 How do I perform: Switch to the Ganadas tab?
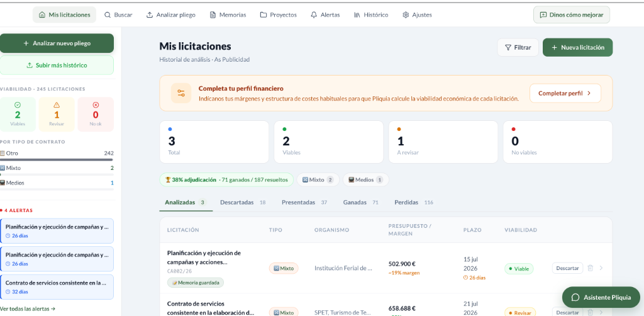(360, 202)
